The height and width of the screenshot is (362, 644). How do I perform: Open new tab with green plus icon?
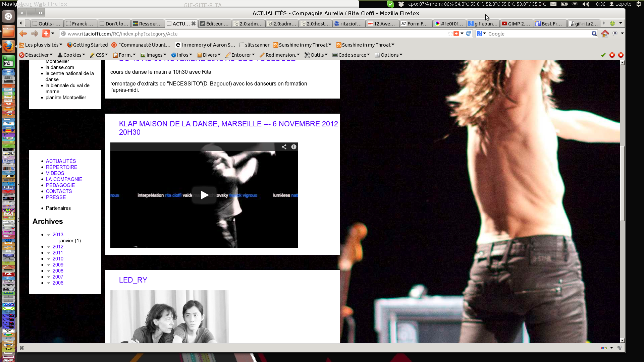[x=612, y=23]
